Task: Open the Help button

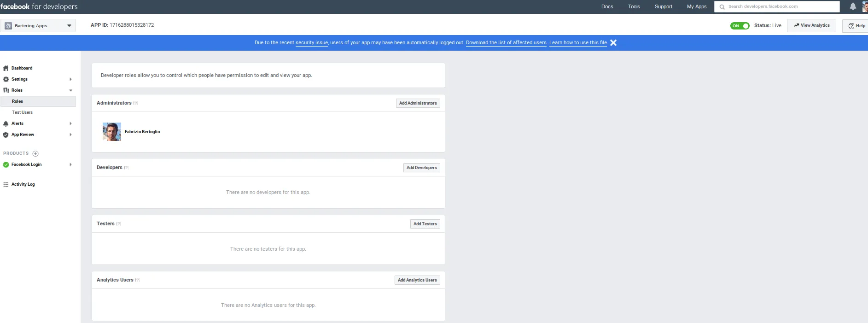Action: 856,26
